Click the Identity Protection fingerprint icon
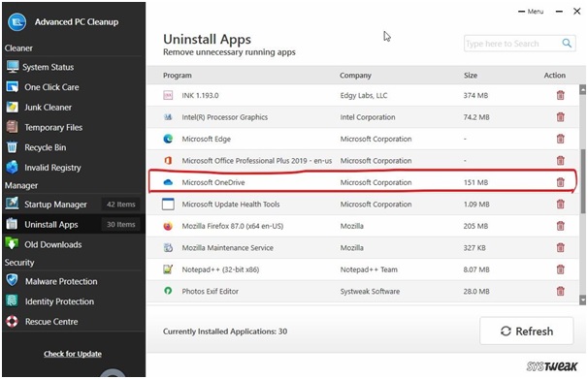588x379 pixels. coord(13,300)
